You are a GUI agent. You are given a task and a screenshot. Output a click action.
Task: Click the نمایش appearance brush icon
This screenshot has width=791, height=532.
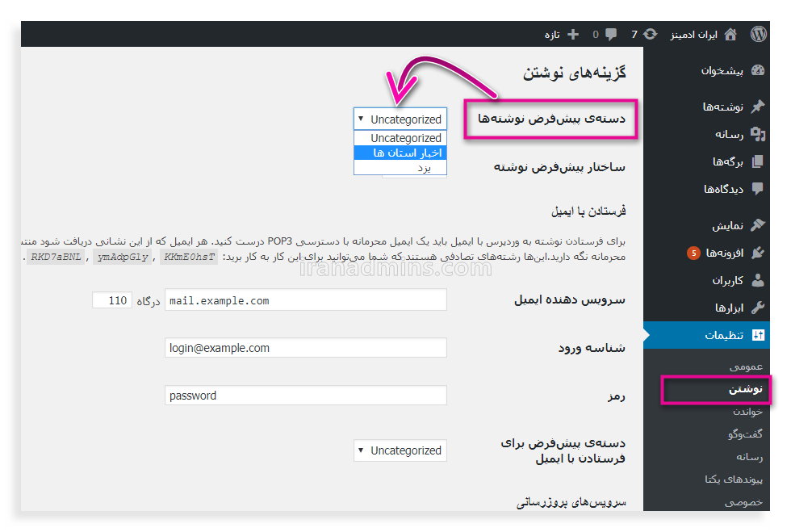[x=758, y=225]
